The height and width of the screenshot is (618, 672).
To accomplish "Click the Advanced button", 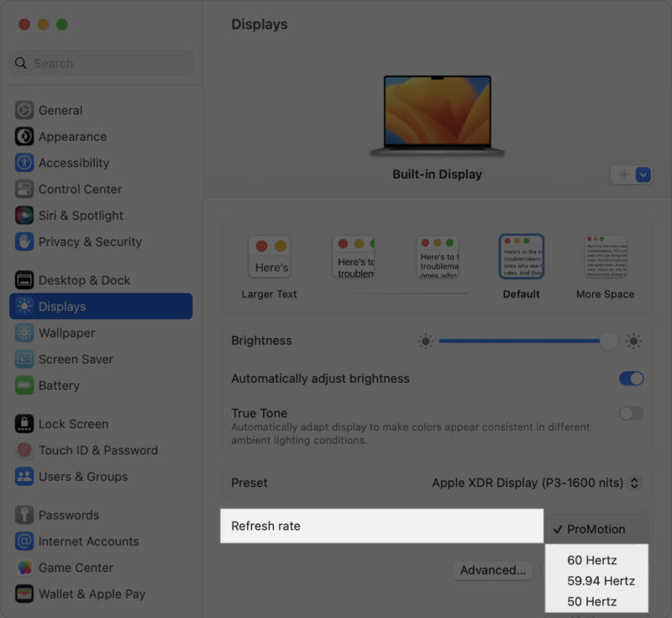I will click(491, 570).
